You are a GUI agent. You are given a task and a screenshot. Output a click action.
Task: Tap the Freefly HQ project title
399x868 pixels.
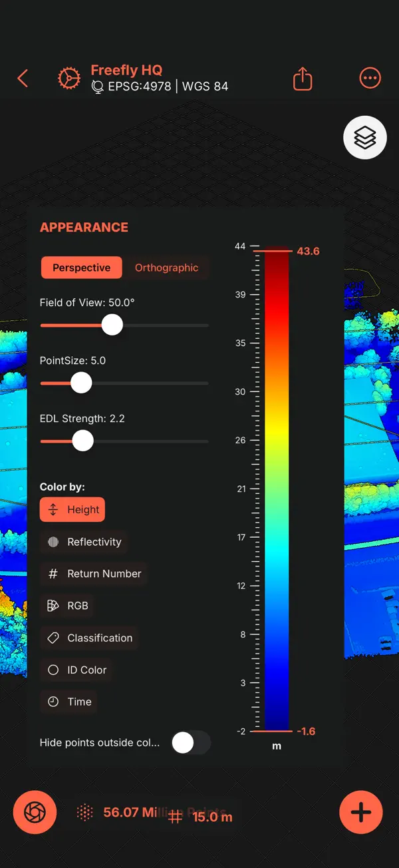tap(126, 70)
